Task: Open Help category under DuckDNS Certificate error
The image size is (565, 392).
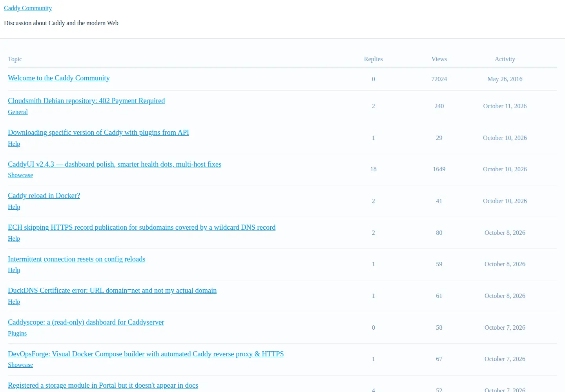Action: point(14,302)
